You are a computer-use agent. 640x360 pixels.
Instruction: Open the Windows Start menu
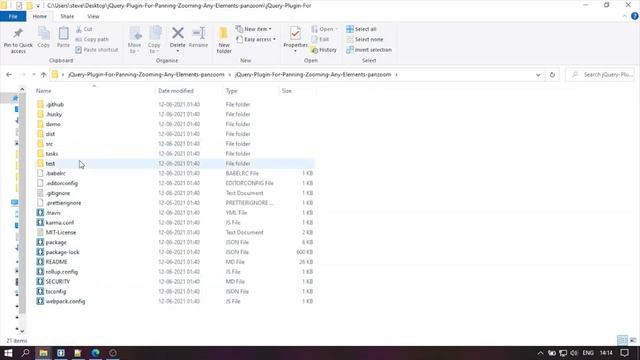8,353
